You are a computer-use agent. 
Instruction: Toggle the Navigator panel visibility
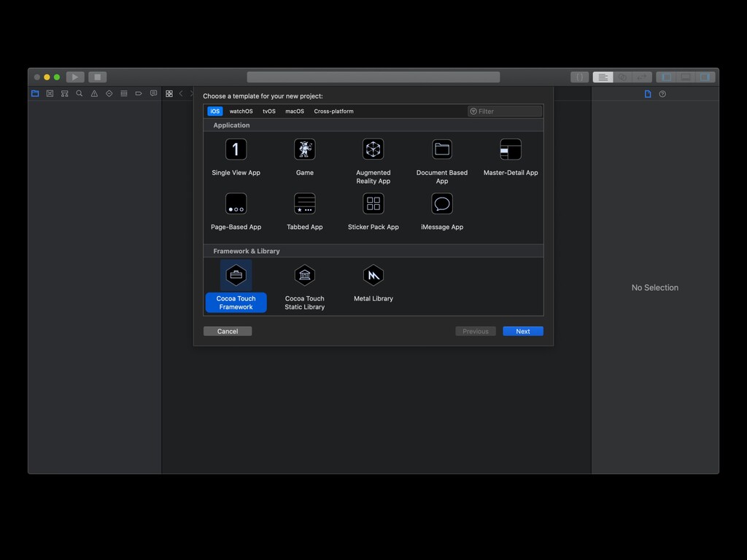pos(667,77)
